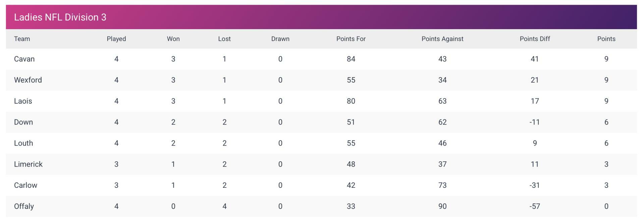644x222 pixels.
Task: Click the Points Against column header
Action: pos(442,39)
